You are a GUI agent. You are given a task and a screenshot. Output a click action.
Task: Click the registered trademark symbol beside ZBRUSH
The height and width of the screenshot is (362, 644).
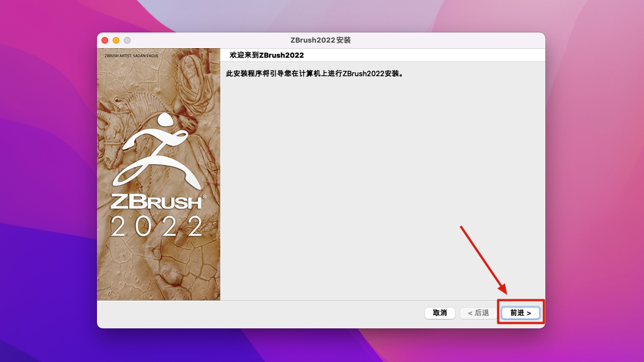pos(204,197)
